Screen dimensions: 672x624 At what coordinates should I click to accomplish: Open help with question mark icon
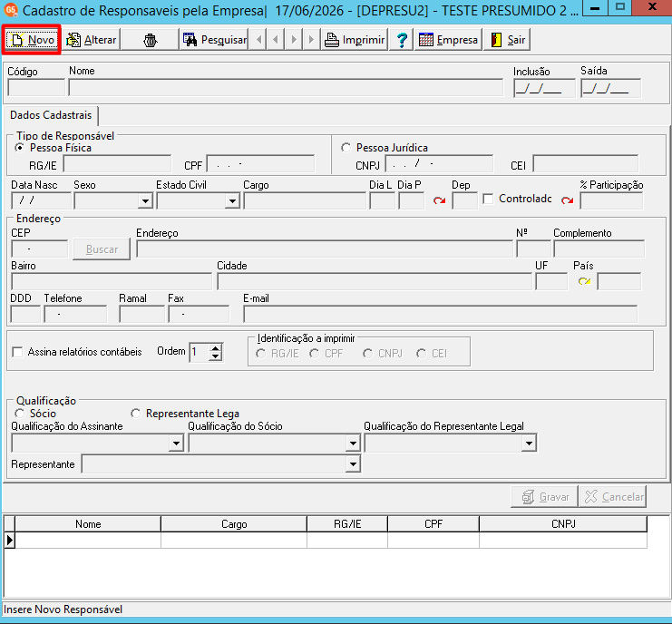402,40
